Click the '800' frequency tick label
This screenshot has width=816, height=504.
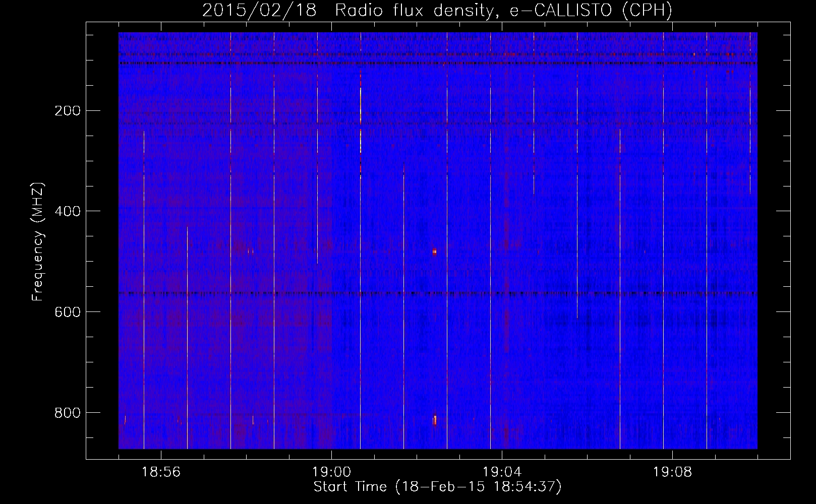67,413
